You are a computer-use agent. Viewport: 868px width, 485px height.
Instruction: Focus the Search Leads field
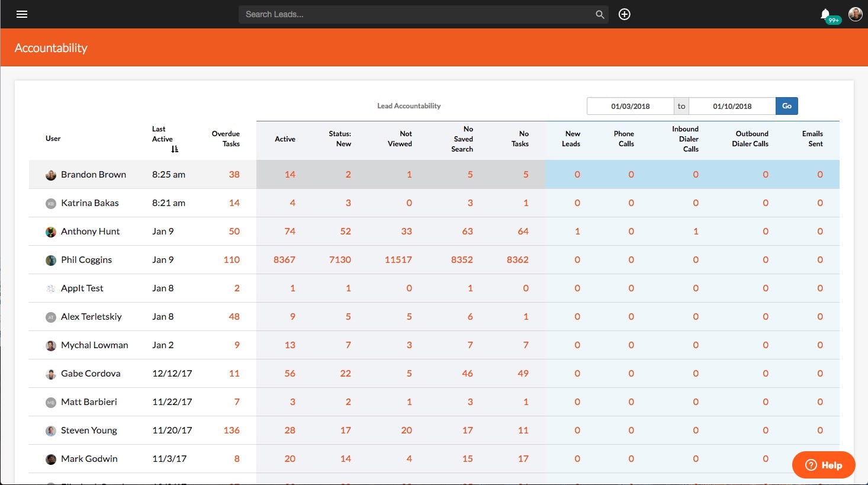point(423,14)
